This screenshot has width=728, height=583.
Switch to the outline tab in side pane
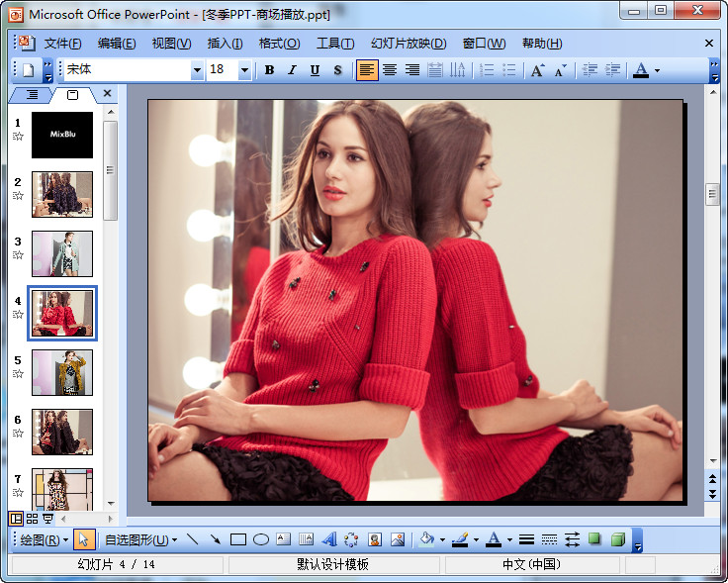pyautogui.click(x=32, y=94)
